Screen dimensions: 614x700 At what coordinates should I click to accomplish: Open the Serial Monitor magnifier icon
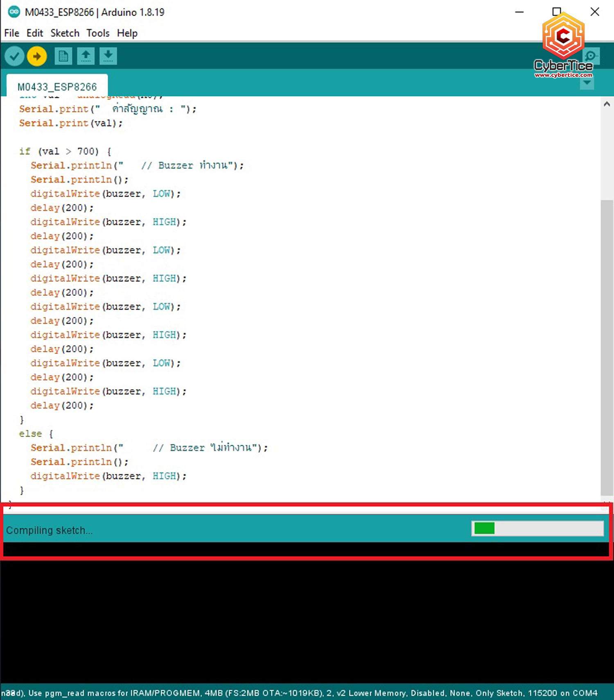pyautogui.click(x=591, y=56)
